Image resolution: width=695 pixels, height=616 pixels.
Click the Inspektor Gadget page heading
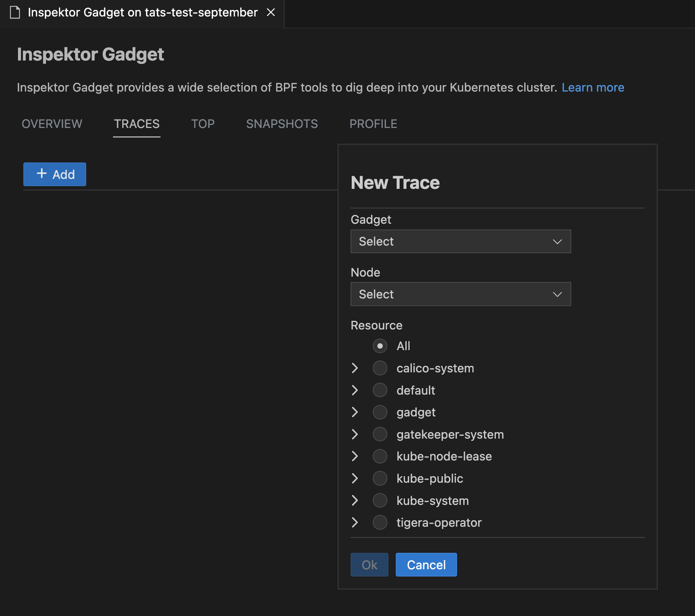point(90,54)
